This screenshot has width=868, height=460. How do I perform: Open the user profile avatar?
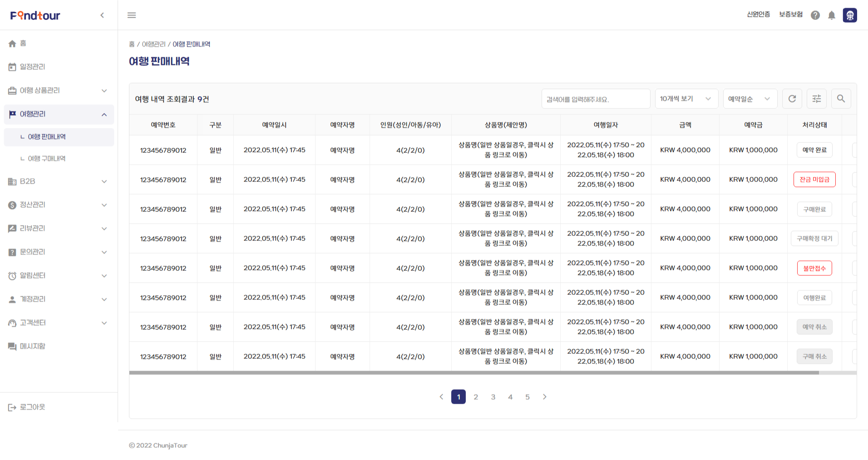tap(850, 15)
